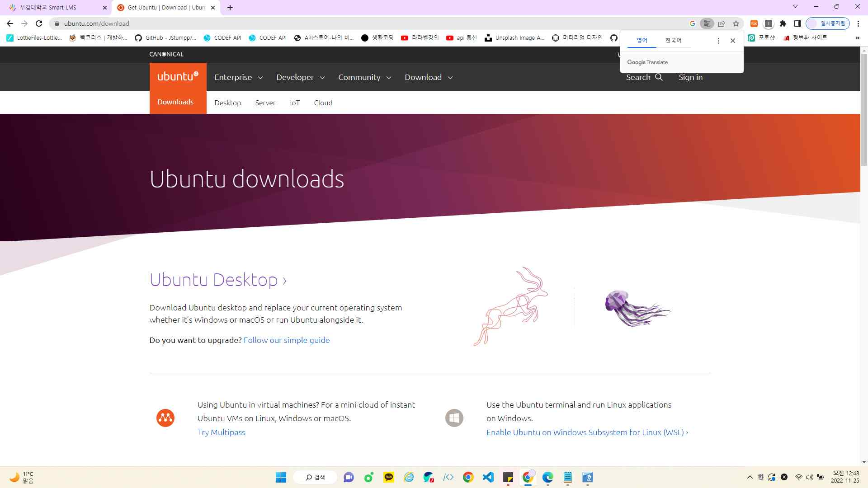Expand the Developer menu dropdown
Screen dimensions: 868x488
tap(300, 77)
